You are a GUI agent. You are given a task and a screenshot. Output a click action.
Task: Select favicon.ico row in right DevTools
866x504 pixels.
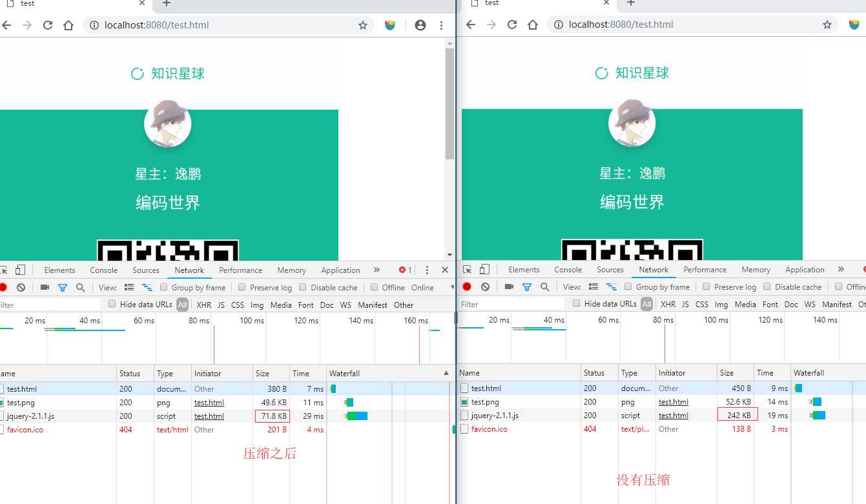click(662, 428)
